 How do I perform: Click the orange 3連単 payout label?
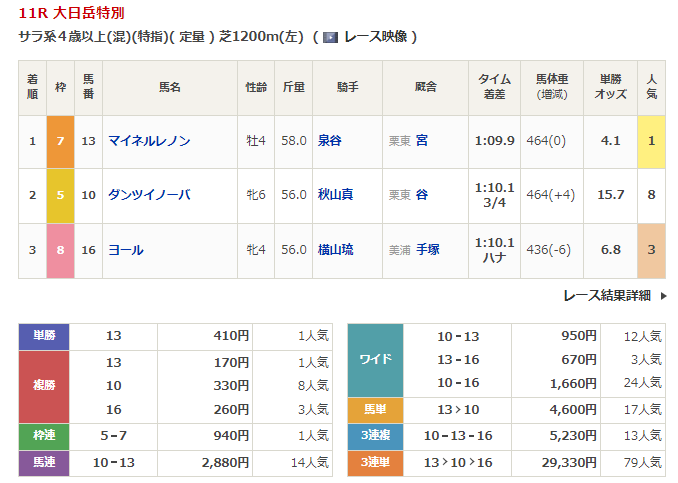click(x=374, y=462)
